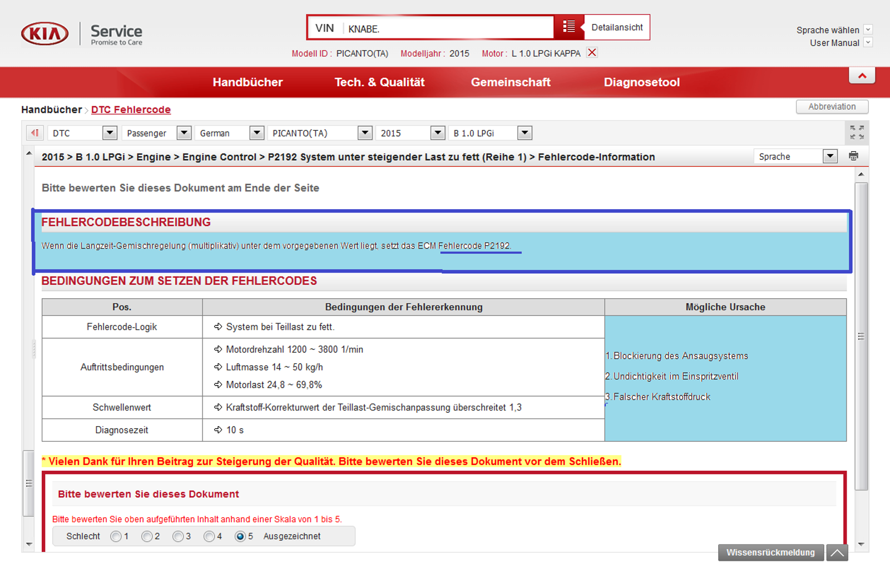The image size is (890, 588).
Task: Choose rating 3 radio button
Action: (178, 536)
